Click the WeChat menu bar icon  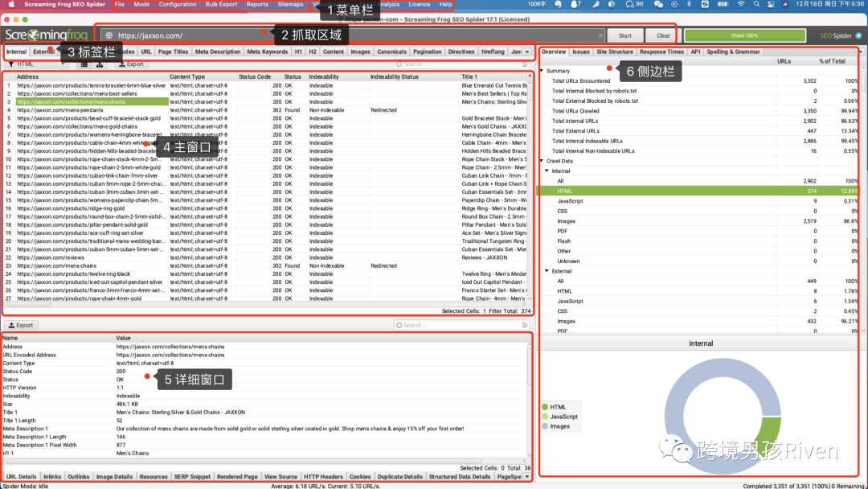[x=658, y=5]
